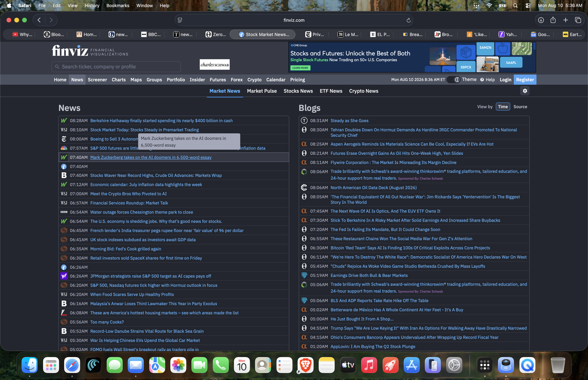Click NBC icon beside S&P 500 futures story

click(64, 148)
